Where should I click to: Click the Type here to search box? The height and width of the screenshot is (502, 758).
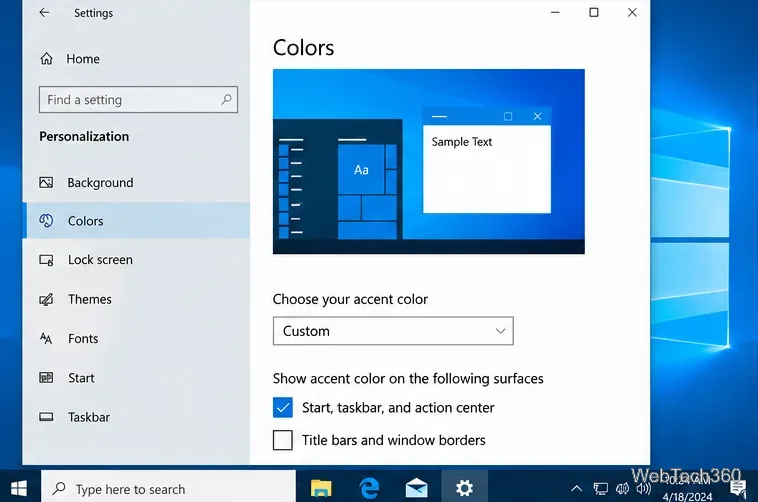coord(168,488)
